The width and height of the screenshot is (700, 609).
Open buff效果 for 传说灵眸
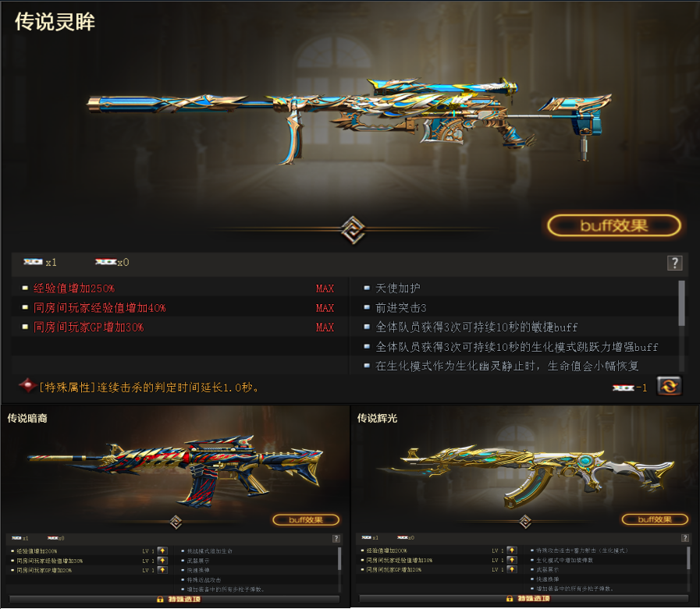pyautogui.click(x=614, y=225)
